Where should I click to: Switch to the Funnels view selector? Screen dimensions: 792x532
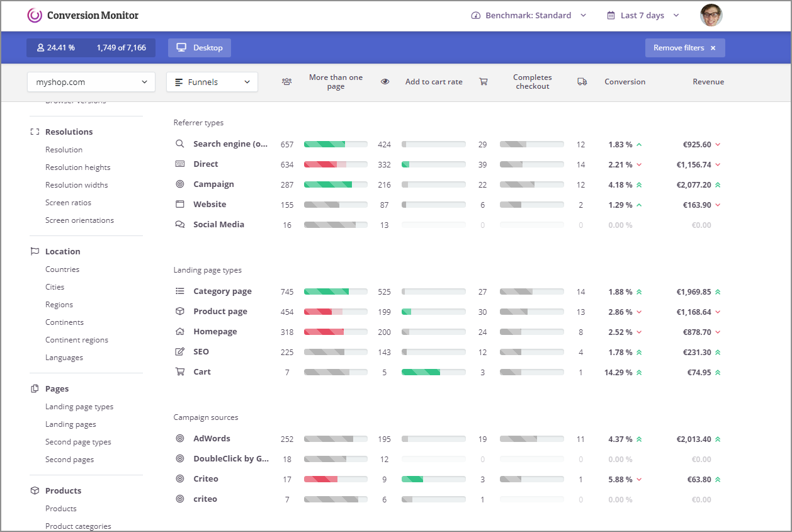tap(212, 82)
